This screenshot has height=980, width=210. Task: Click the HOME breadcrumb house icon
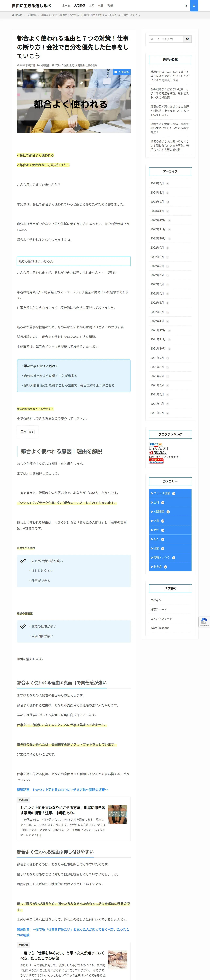coord(13,15)
